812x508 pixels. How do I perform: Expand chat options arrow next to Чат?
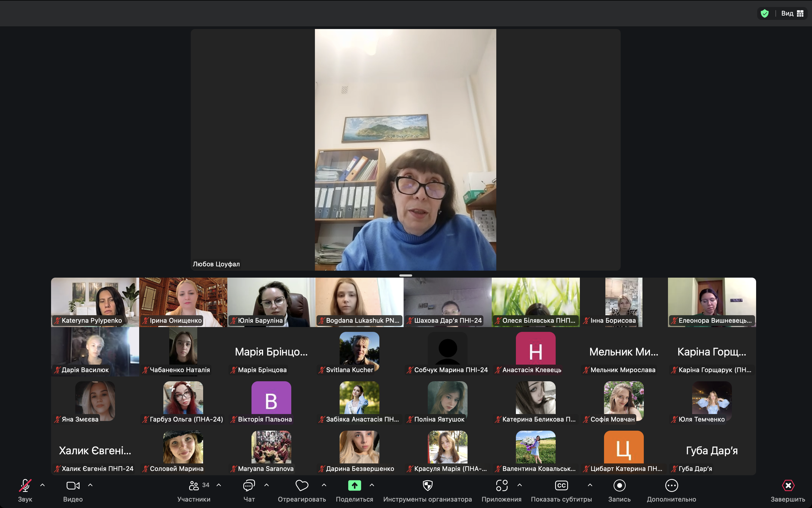[x=266, y=485]
